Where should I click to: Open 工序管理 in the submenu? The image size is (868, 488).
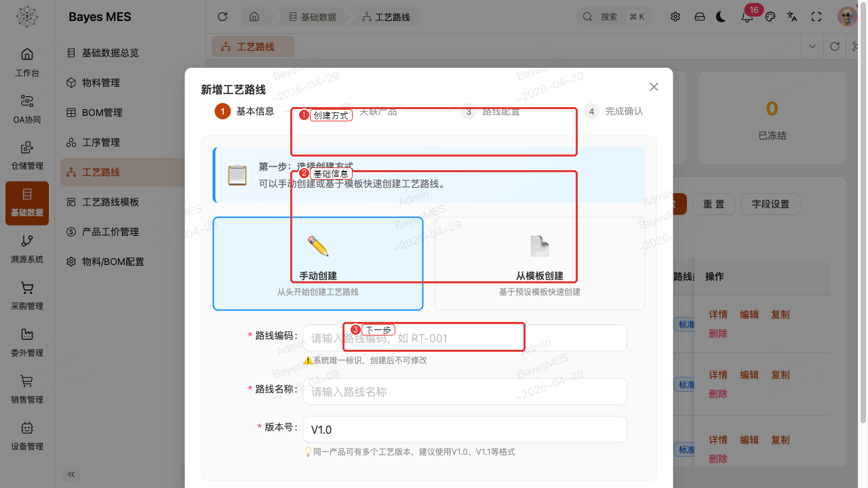(122, 142)
